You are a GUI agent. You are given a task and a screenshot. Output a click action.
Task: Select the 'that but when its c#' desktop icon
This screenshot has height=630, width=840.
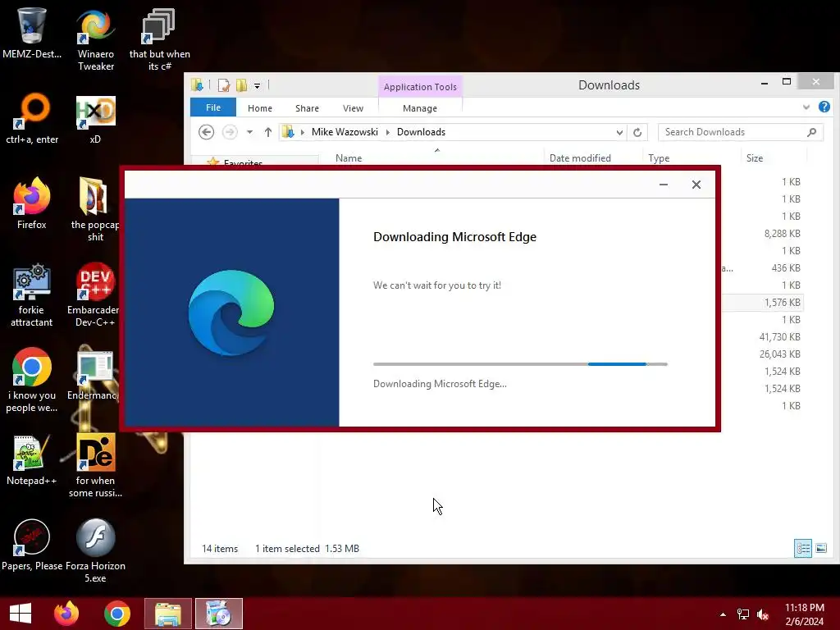159,39
